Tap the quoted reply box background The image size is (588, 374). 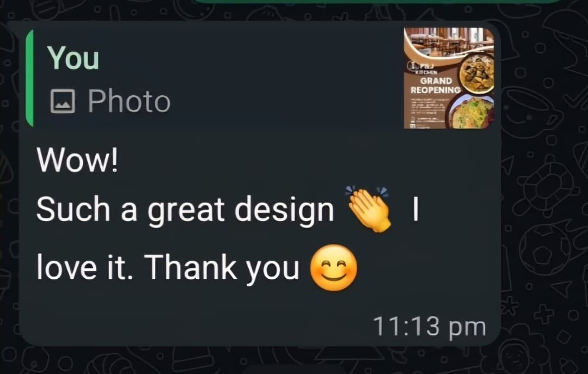click(x=262, y=78)
